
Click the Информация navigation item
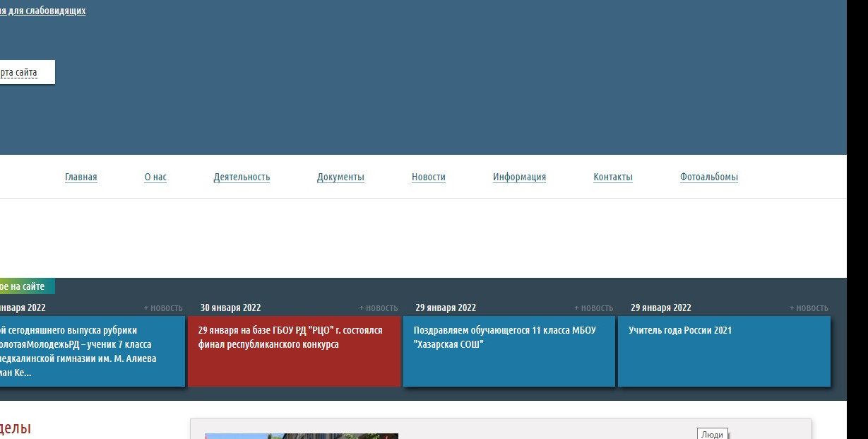click(x=519, y=177)
